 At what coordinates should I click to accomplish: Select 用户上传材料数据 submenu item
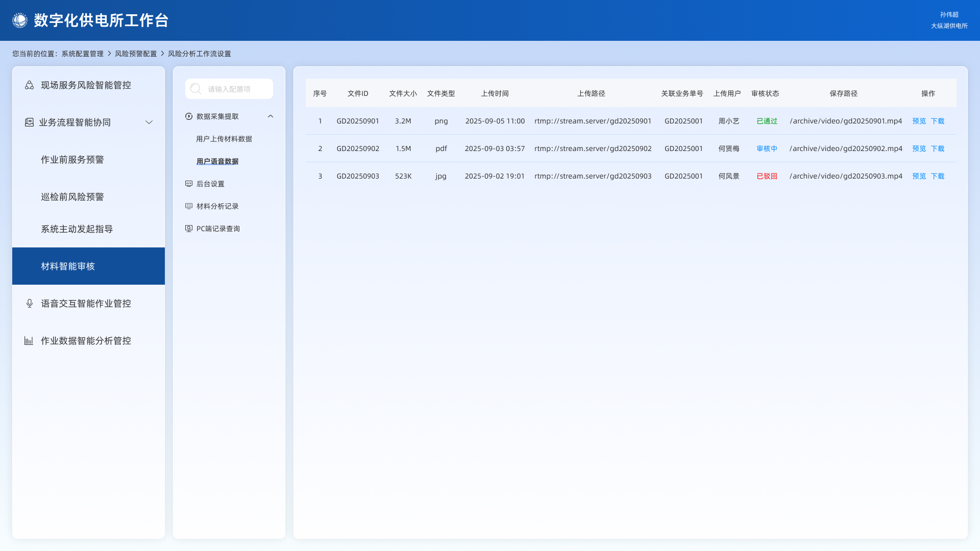[x=224, y=139]
